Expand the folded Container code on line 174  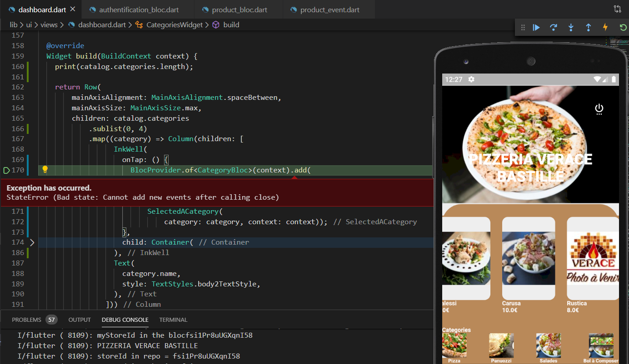[x=32, y=242]
